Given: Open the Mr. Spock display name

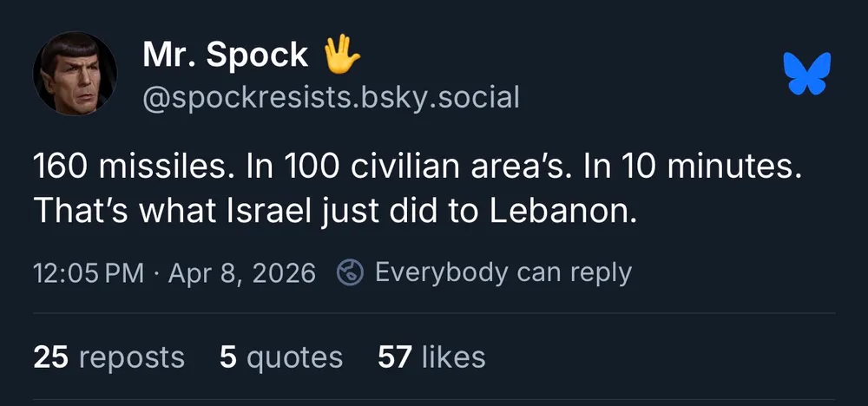Looking at the screenshot, I should pyautogui.click(x=225, y=56).
